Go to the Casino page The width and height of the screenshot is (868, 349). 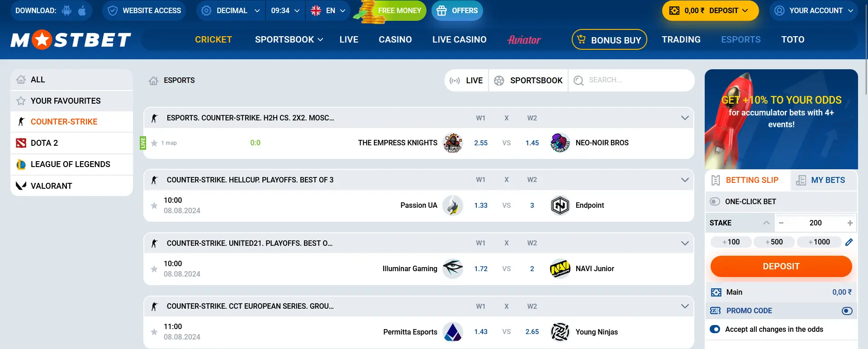(x=395, y=40)
